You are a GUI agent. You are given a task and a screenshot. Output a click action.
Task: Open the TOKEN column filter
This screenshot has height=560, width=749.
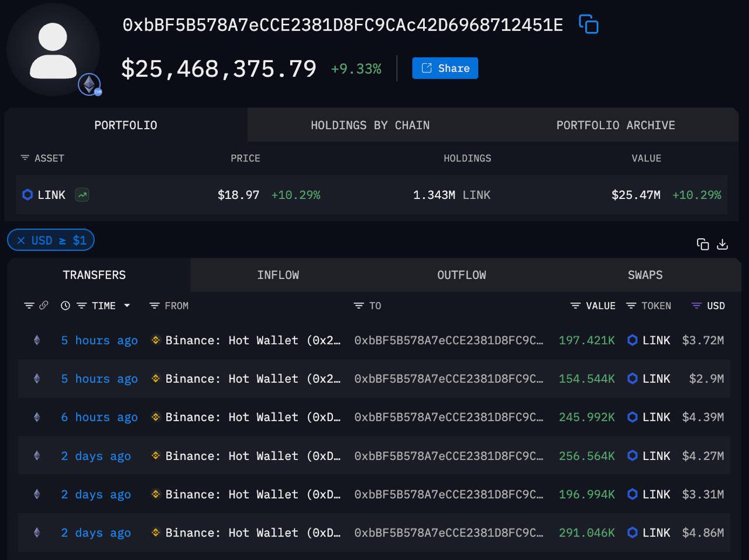pos(631,305)
